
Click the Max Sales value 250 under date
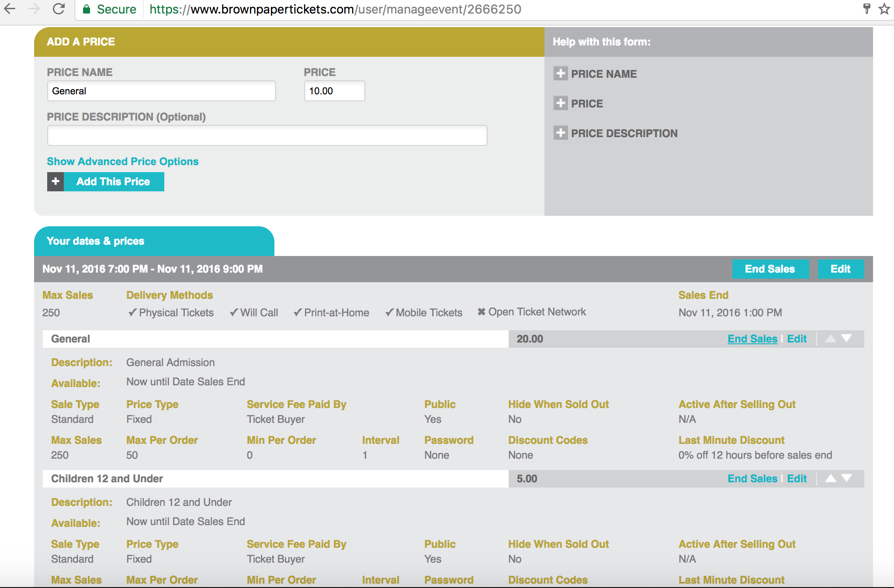click(51, 313)
